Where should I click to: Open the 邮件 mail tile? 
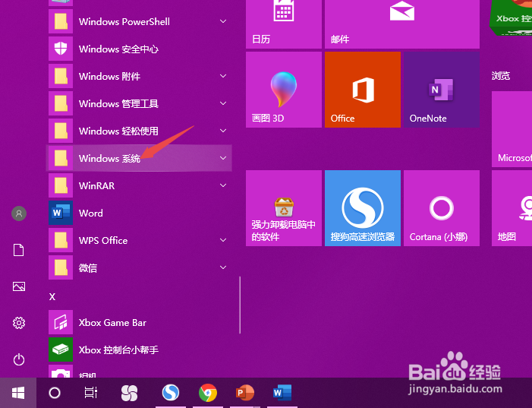click(402, 24)
